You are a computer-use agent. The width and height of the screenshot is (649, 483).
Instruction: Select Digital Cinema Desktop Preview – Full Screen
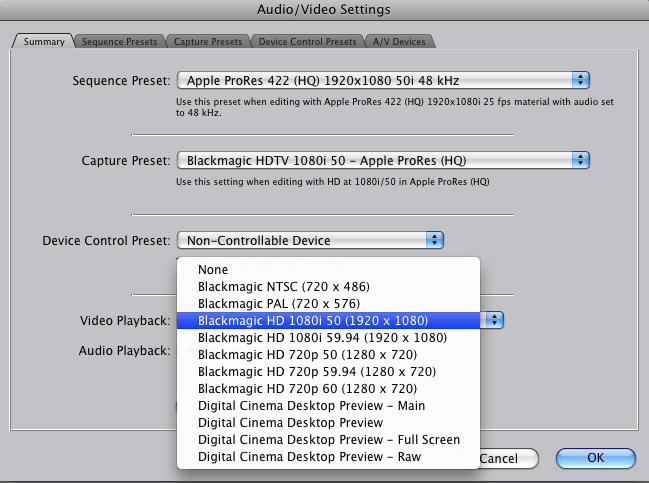pos(329,440)
